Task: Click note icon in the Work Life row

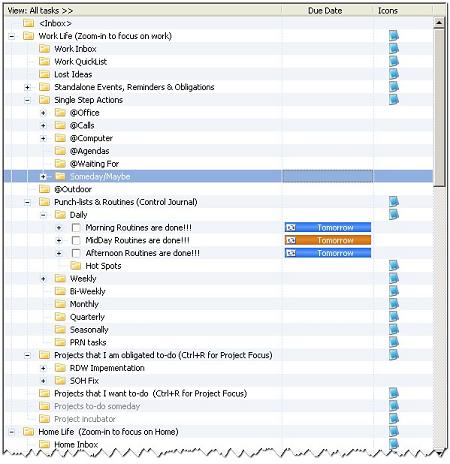Action: coord(394,36)
